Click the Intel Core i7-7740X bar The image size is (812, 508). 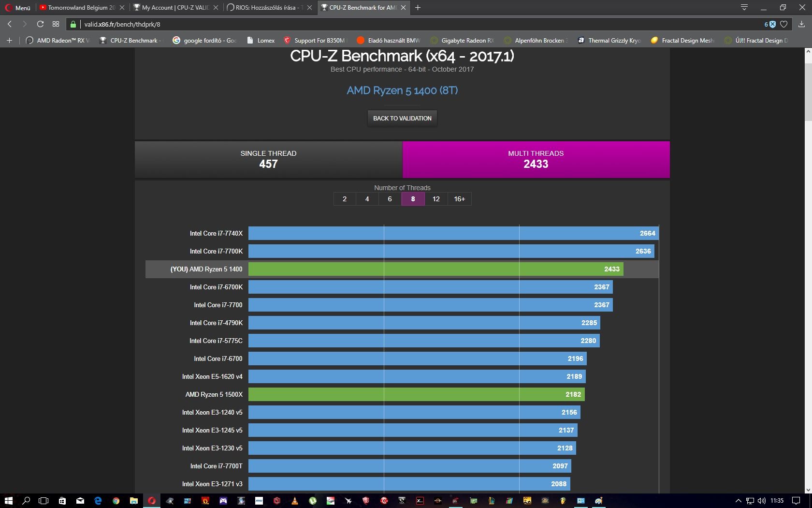453,233
